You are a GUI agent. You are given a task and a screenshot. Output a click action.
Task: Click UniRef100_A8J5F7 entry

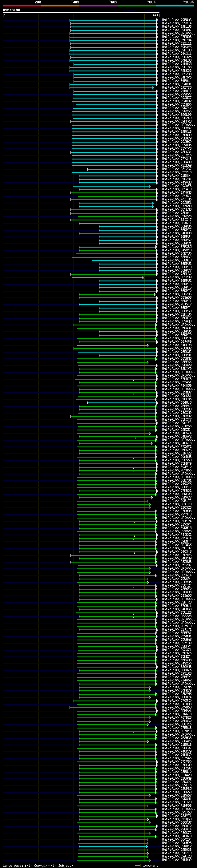click(177, 304)
